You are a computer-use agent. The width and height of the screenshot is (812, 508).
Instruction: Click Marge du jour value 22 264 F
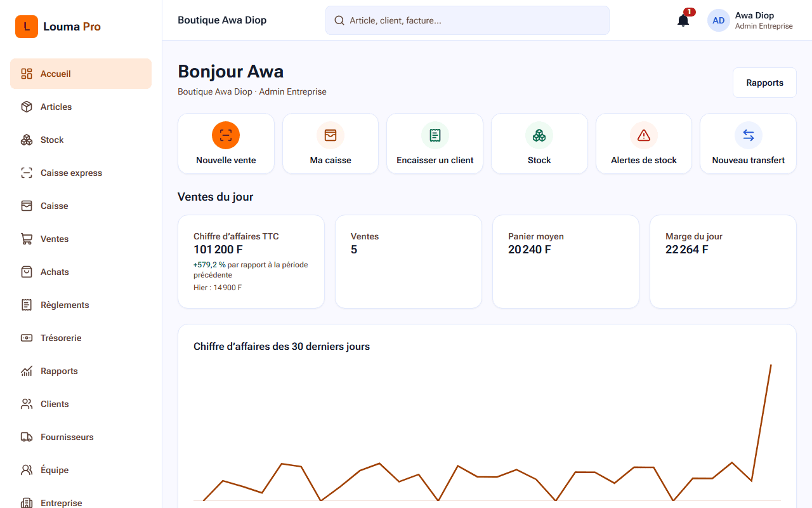[687, 250]
